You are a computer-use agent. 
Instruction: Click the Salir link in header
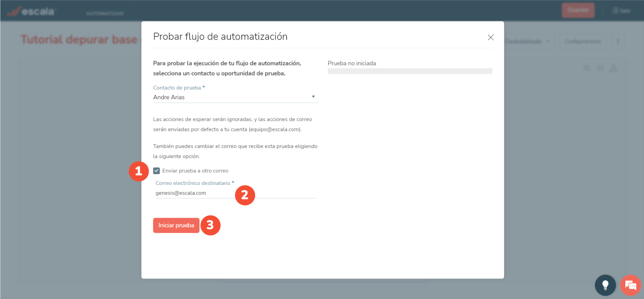tap(622, 11)
